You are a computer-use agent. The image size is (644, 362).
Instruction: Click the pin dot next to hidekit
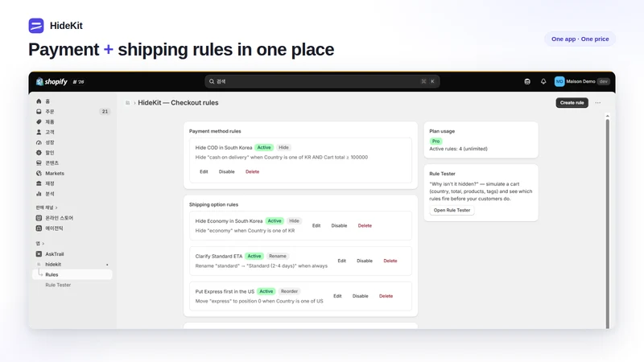point(107,265)
